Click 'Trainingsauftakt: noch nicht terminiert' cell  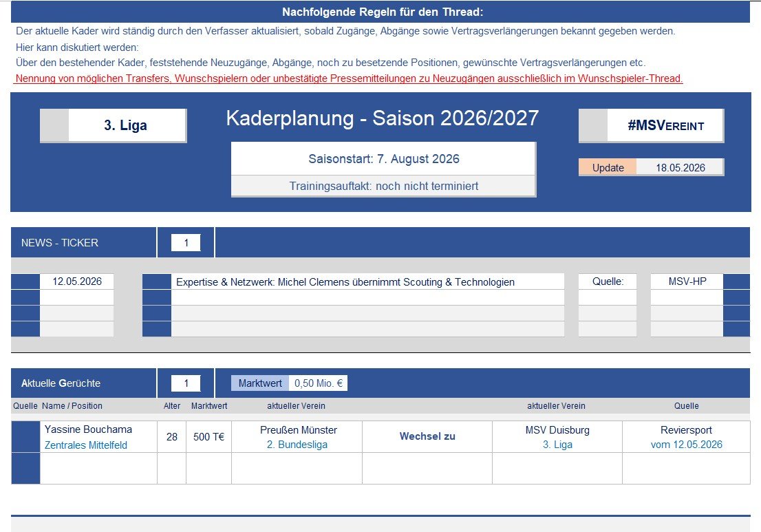pos(383,186)
